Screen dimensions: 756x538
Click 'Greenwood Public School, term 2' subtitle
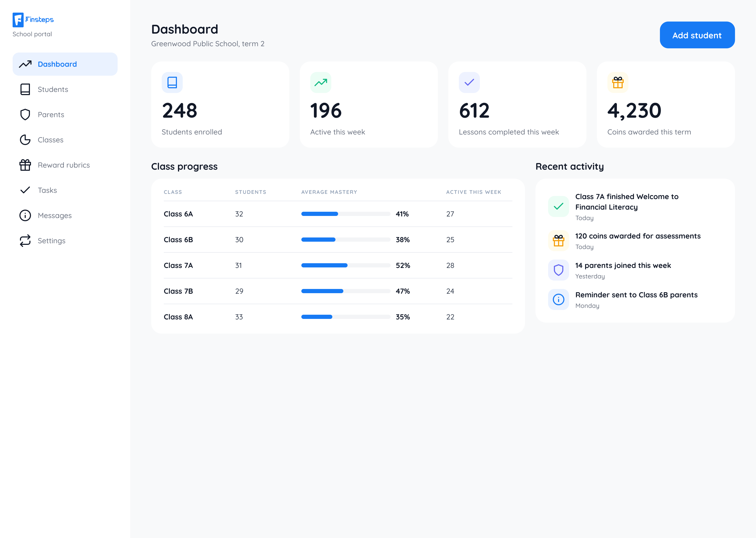[x=208, y=44]
